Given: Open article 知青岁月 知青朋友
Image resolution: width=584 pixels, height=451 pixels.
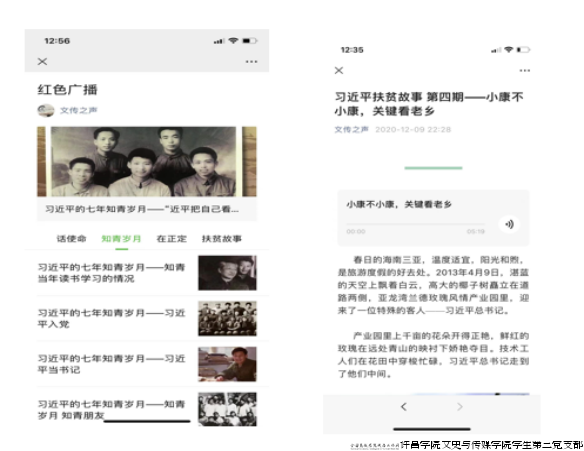Looking at the screenshot, I should [111, 410].
